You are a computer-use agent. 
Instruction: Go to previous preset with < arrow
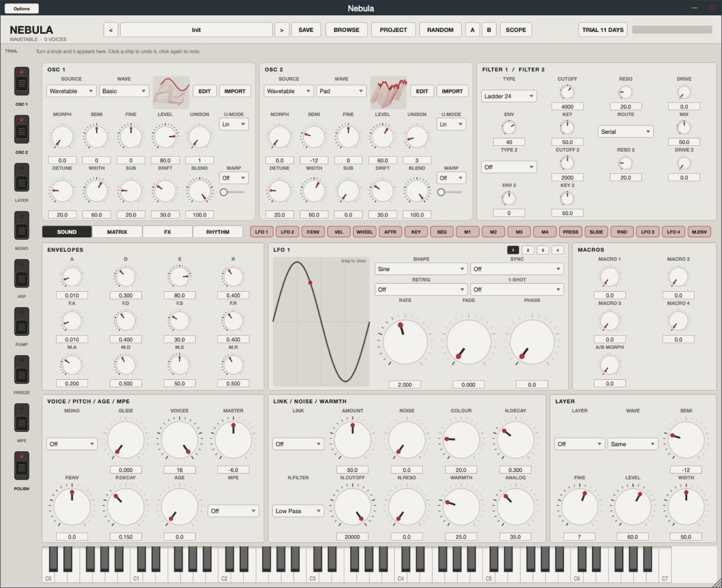tap(111, 30)
